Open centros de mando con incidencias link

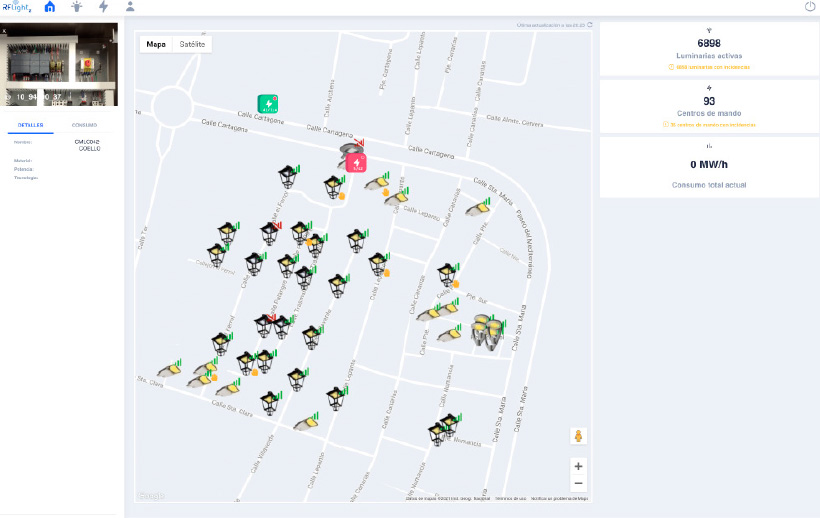point(709,125)
